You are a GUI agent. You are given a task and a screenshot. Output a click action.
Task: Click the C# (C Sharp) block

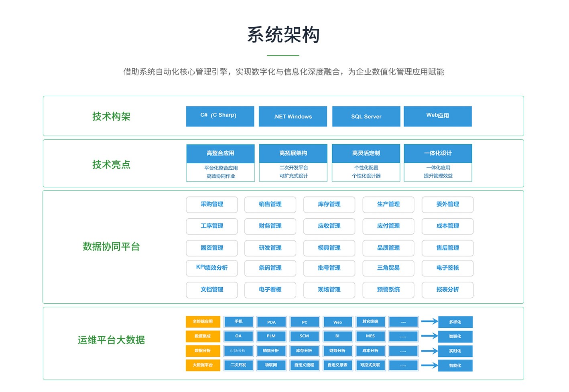pyautogui.click(x=220, y=116)
